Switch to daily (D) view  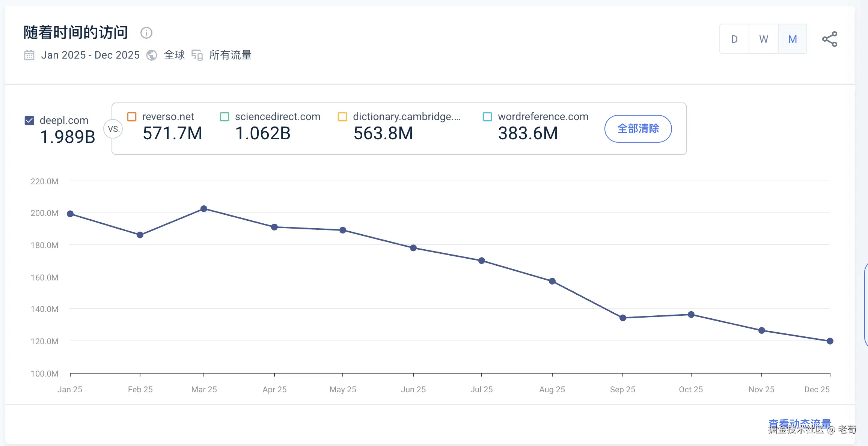[734, 39]
